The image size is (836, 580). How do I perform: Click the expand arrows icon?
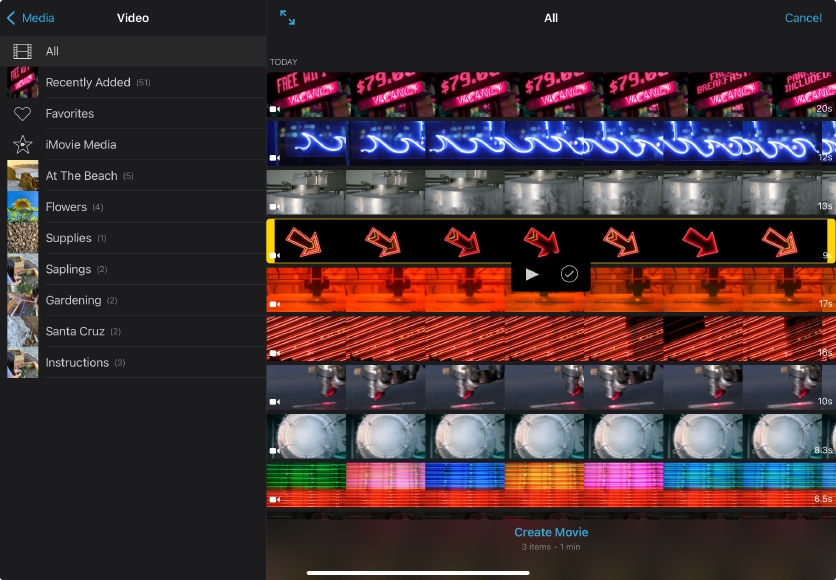pyautogui.click(x=287, y=18)
